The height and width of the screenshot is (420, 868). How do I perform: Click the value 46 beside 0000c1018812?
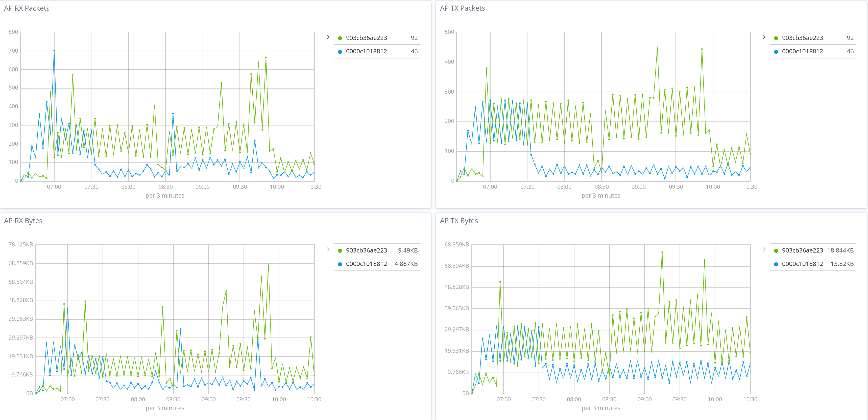(x=415, y=51)
